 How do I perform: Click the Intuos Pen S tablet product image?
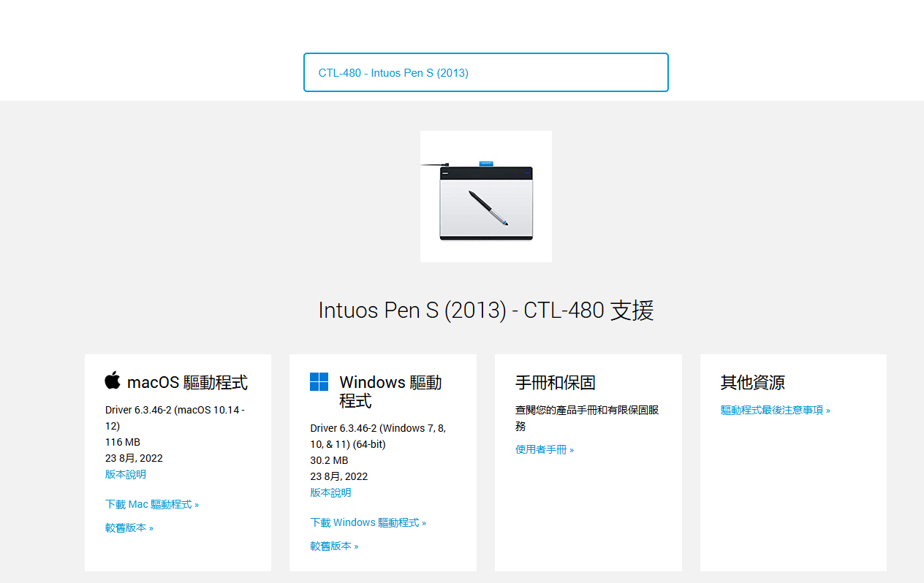tap(486, 197)
